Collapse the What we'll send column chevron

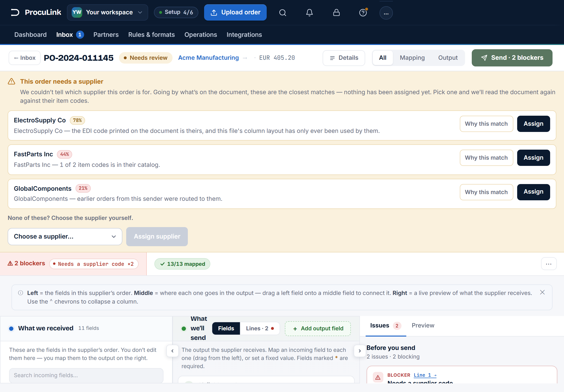click(x=360, y=351)
